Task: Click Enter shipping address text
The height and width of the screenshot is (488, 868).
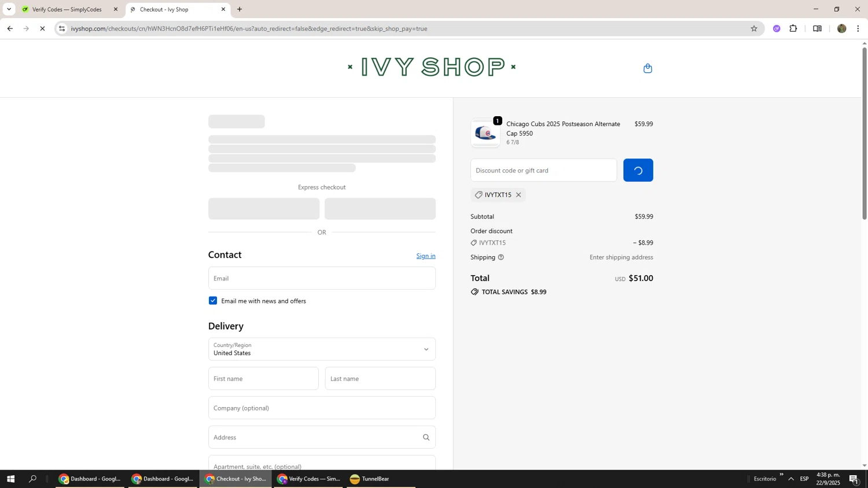Action: [621, 257]
